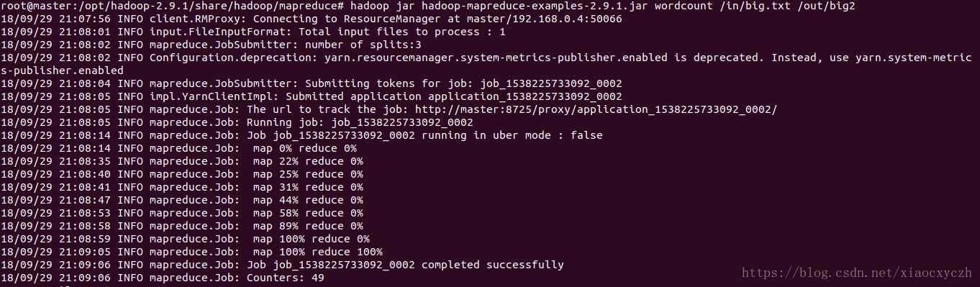Click the 'map 44% reduce 0%' line

point(182,200)
